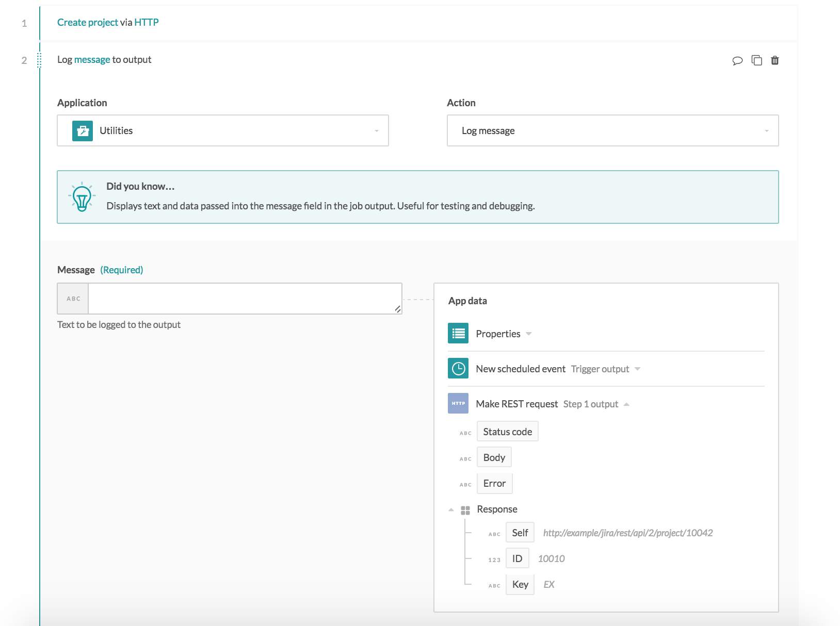Expand New scheduled event trigger output
The height and width of the screenshot is (626, 840).
point(637,369)
